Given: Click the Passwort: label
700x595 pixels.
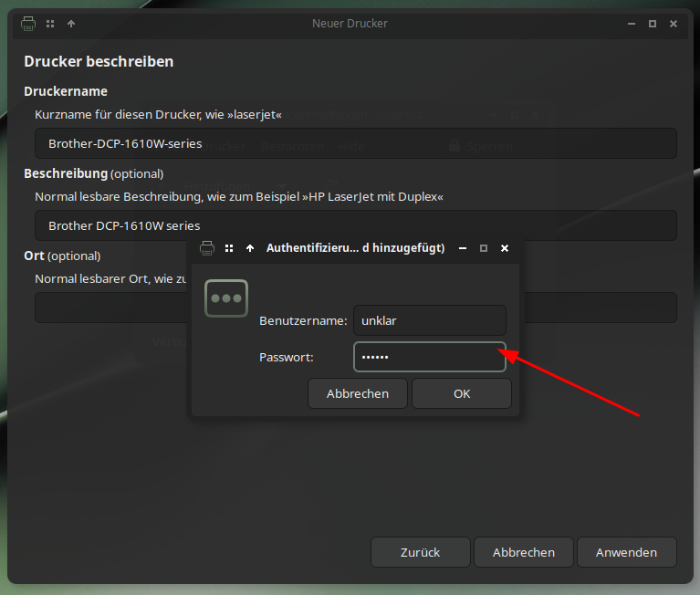Looking at the screenshot, I should 287,358.
